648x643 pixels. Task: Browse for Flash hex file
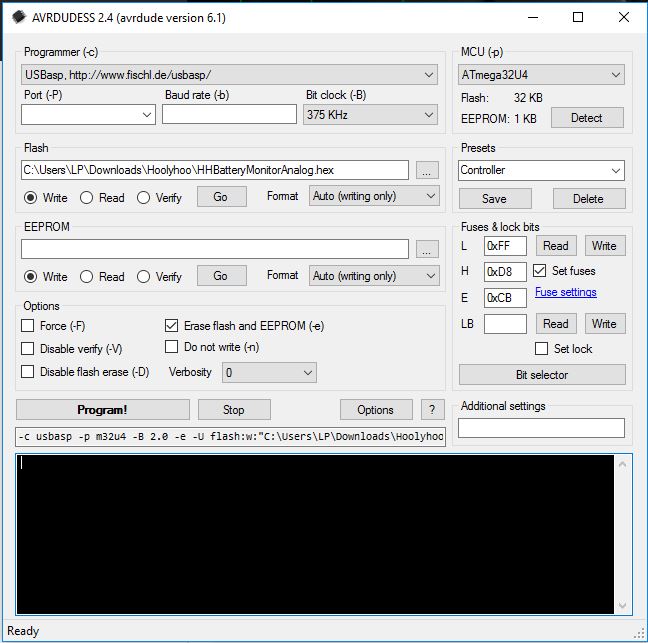tap(427, 170)
